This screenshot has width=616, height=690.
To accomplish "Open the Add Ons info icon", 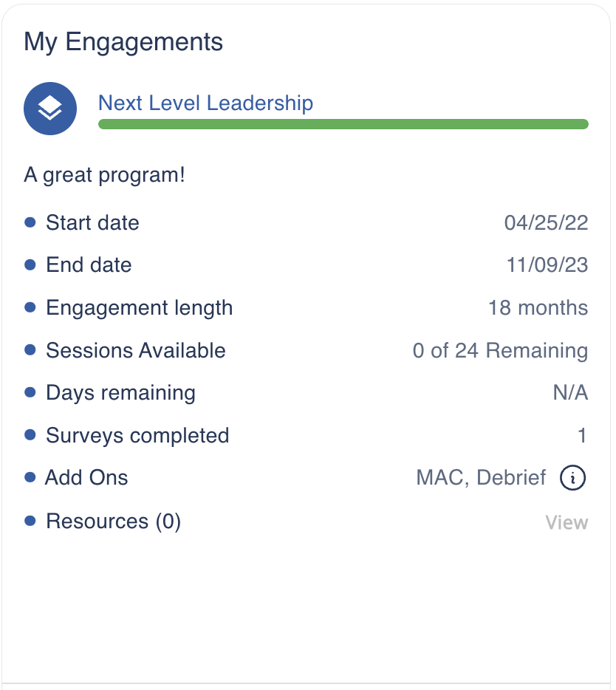I will tap(572, 478).
